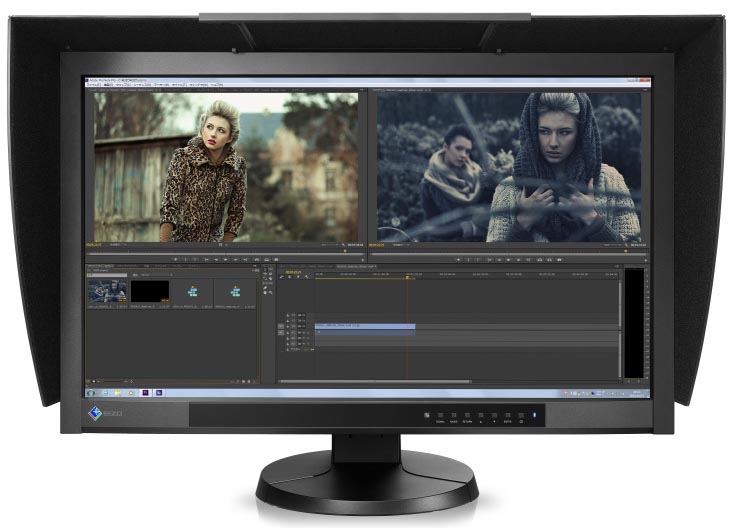The image size is (732, 528).
Task: Step back one frame in Program monitor
Action: (499, 260)
